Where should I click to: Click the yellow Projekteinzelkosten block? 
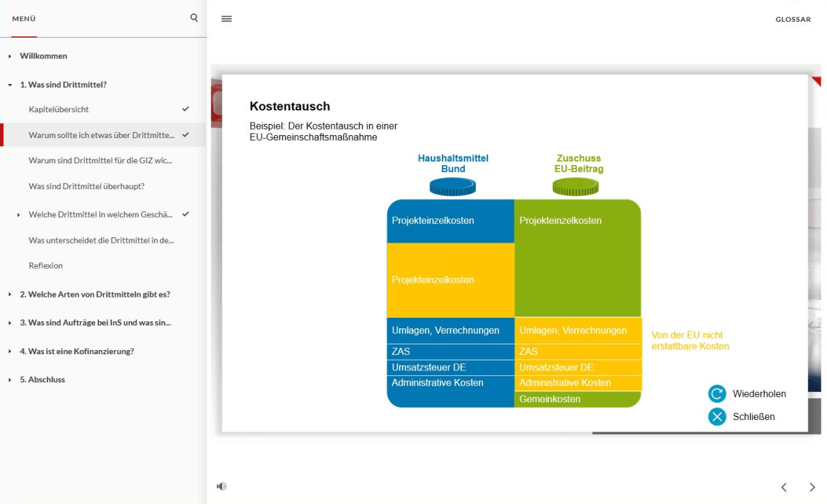[450, 280]
